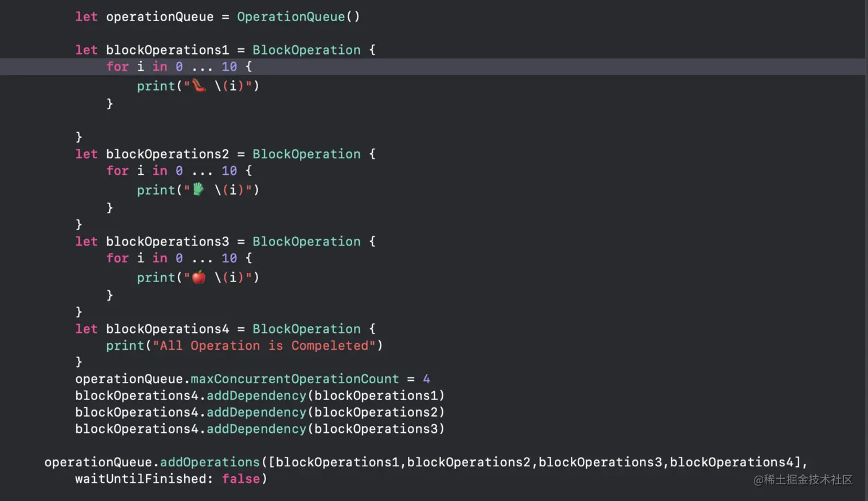Click the print call above the shoe emoji

pos(156,86)
